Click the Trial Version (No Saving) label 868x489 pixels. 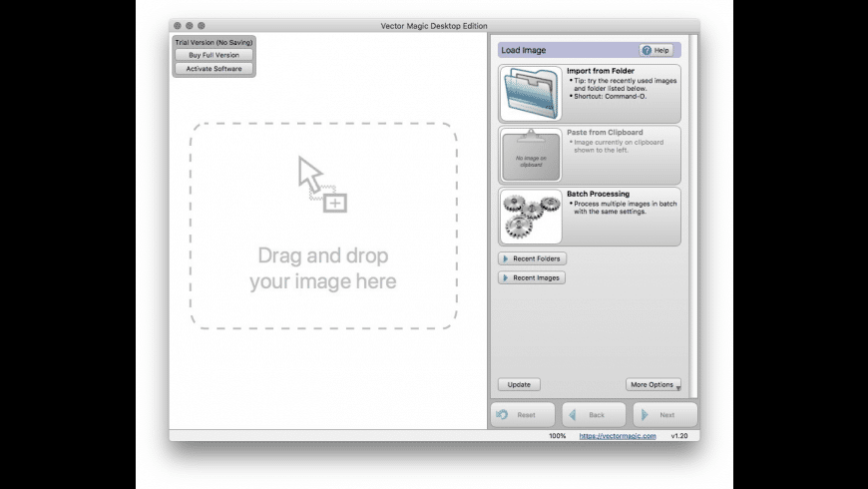pos(214,42)
